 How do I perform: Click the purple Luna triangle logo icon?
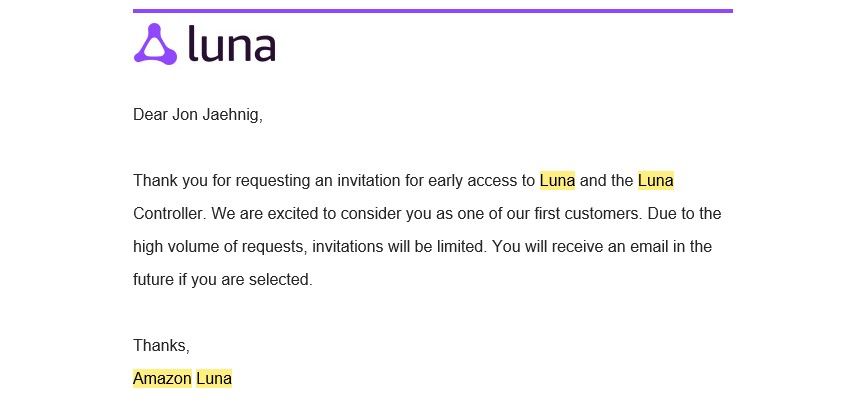click(x=154, y=44)
